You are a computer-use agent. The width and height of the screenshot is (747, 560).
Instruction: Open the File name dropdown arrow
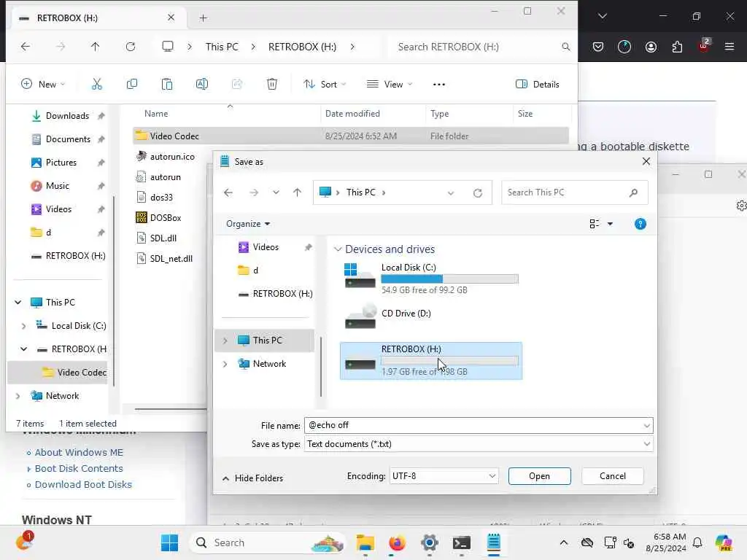tap(646, 425)
